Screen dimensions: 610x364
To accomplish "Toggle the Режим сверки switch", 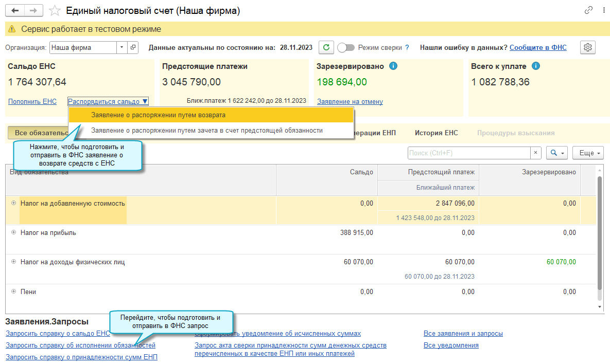I will [x=346, y=47].
